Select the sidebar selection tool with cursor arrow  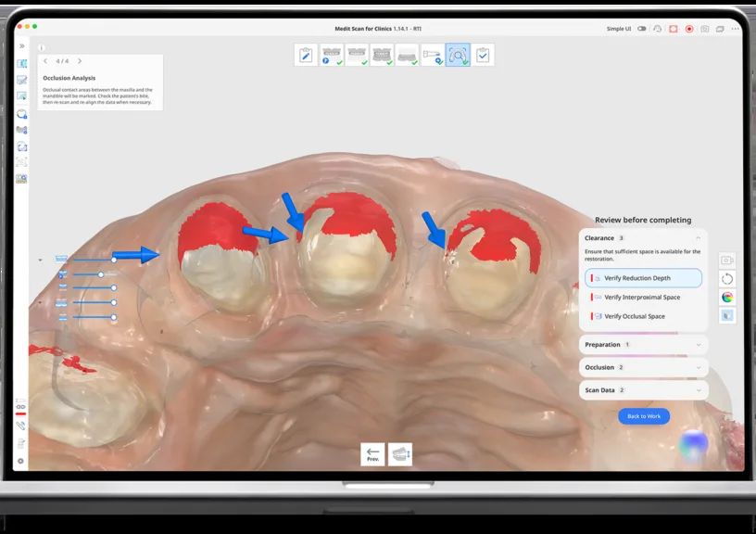[x=21, y=96]
